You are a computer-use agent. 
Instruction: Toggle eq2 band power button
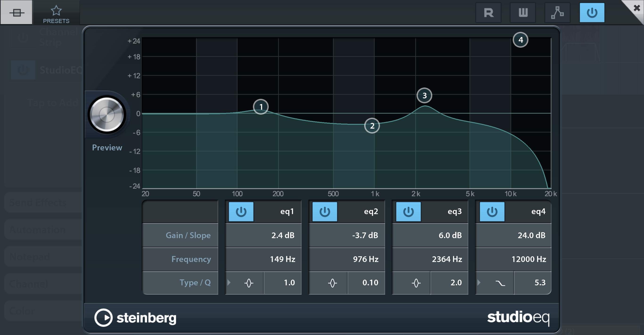click(325, 212)
